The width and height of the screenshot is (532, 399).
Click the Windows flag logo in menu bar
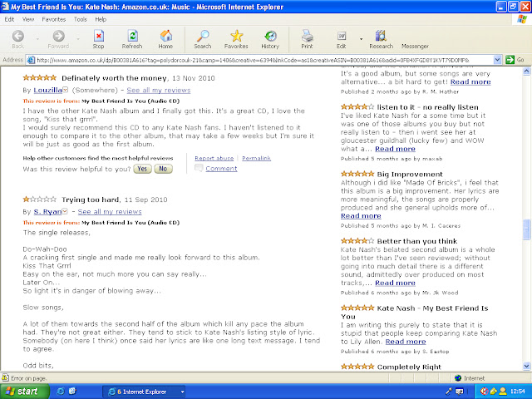tap(522, 19)
